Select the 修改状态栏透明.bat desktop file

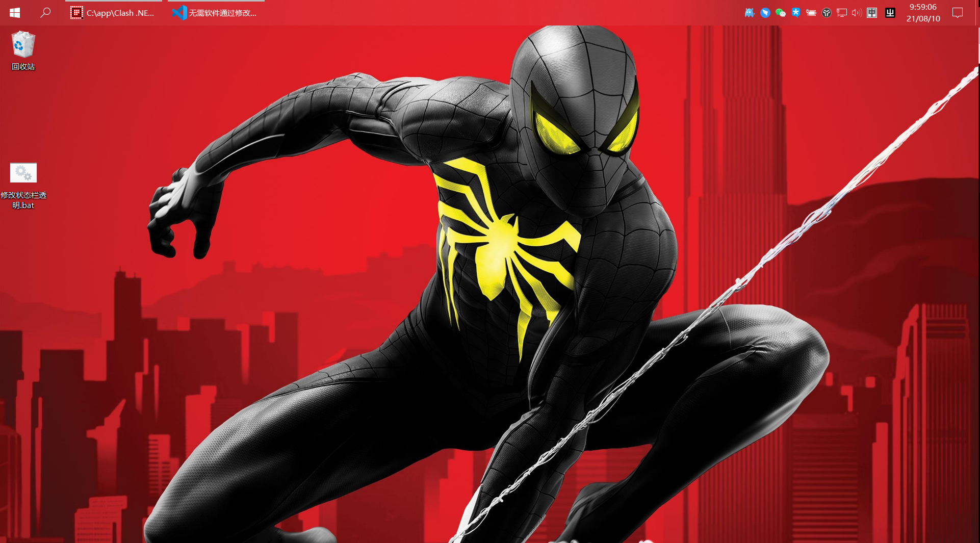(x=23, y=186)
